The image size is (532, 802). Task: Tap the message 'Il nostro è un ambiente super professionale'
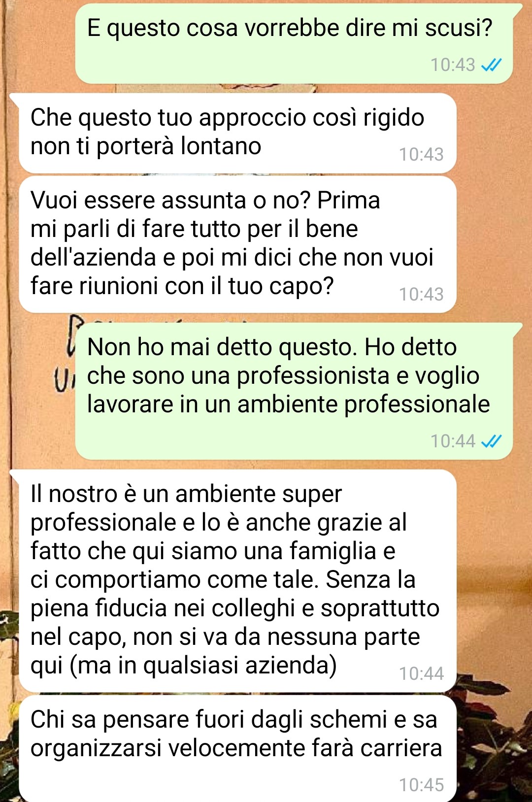(x=238, y=581)
